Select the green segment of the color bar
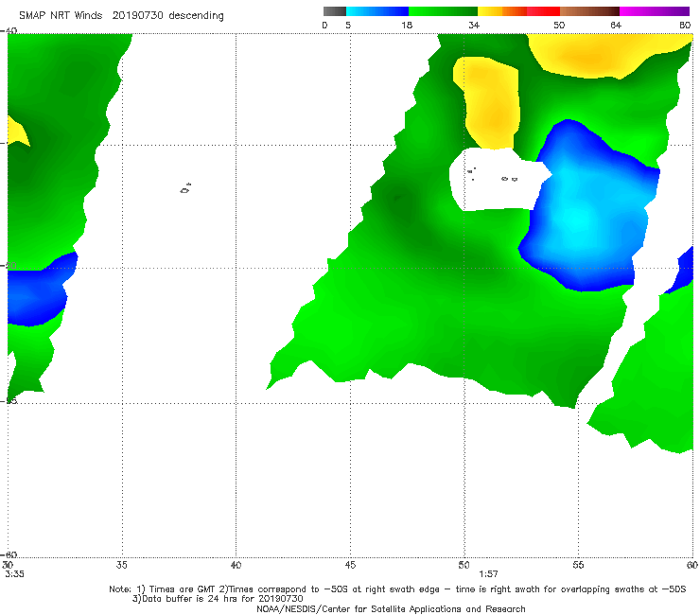 tap(443, 11)
